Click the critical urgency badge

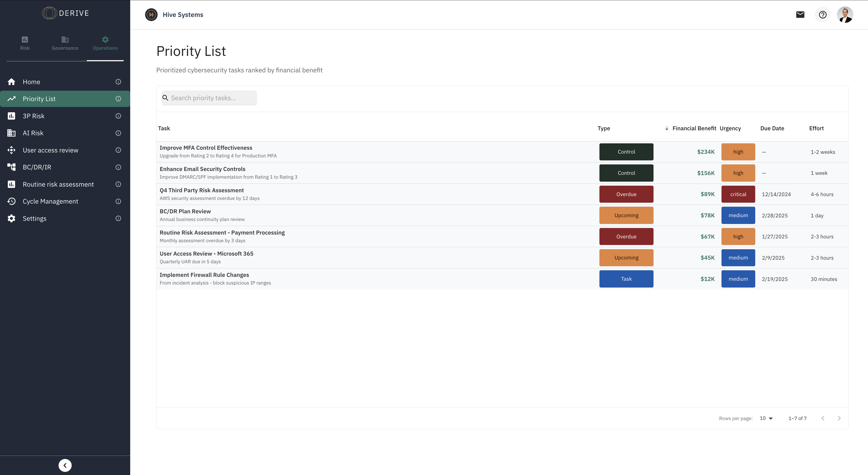[738, 194]
